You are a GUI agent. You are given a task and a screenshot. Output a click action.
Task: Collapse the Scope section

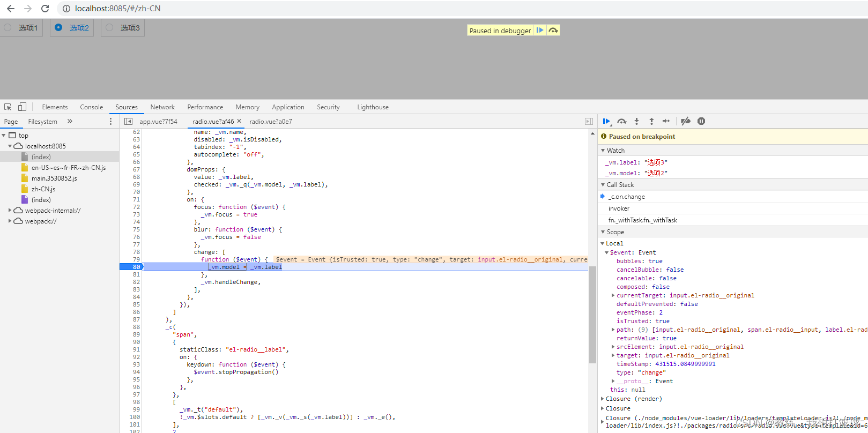tap(603, 232)
